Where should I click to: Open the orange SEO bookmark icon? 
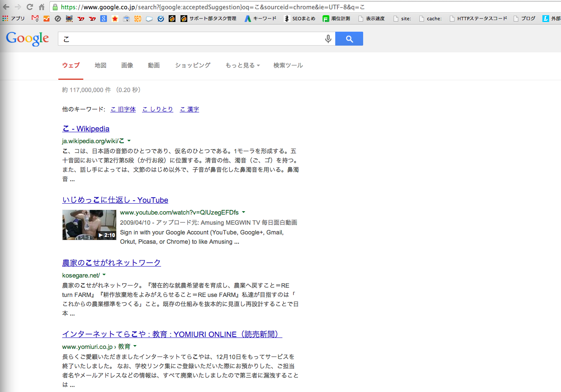pyautogui.click(x=137, y=19)
